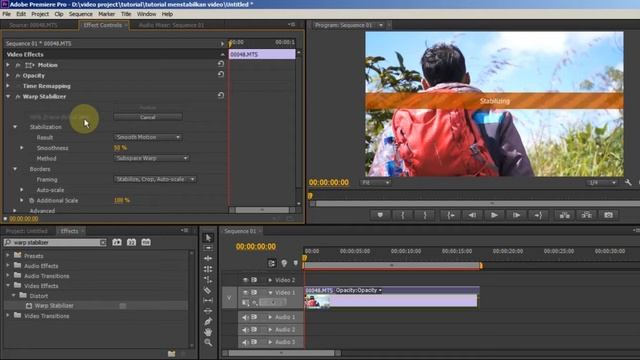The width and height of the screenshot is (640, 360).
Task: Select the Hand tool
Action: (208, 332)
